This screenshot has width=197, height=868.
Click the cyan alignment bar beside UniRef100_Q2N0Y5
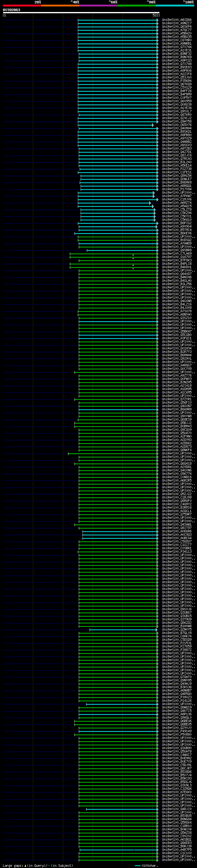coord(123,630)
